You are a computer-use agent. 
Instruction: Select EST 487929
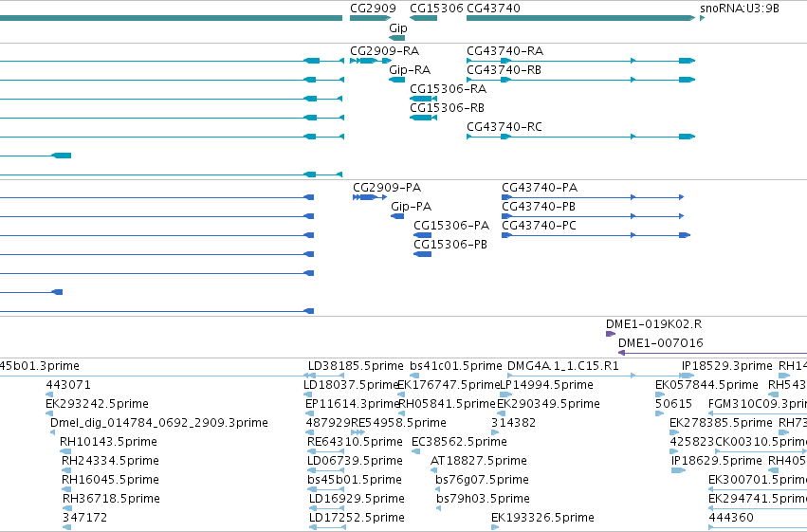(x=328, y=423)
